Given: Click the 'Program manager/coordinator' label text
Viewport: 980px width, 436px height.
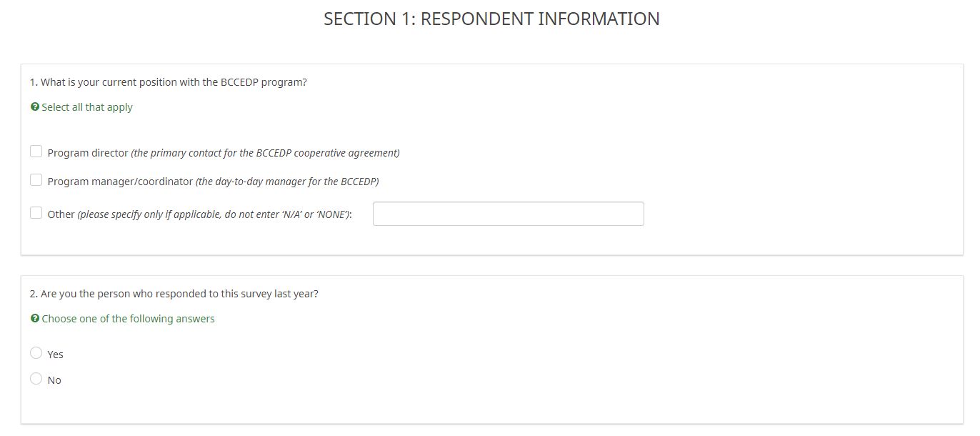Looking at the screenshot, I should 120,182.
